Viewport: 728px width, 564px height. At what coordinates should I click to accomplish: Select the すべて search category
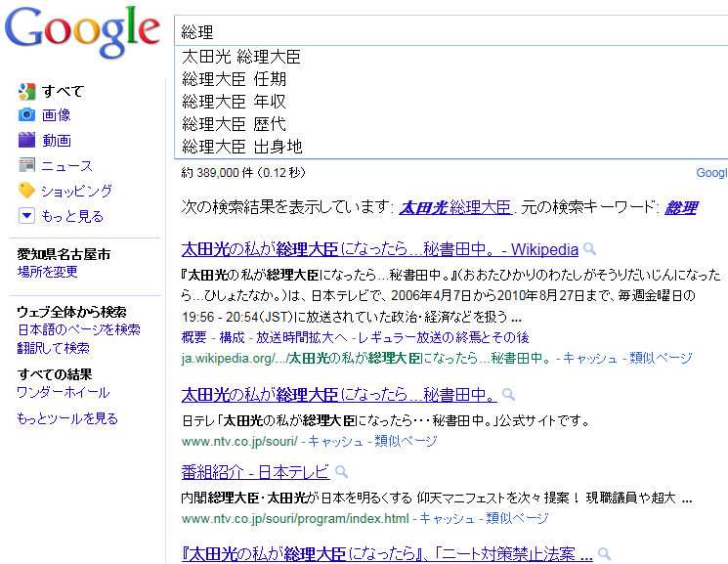point(63,92)
